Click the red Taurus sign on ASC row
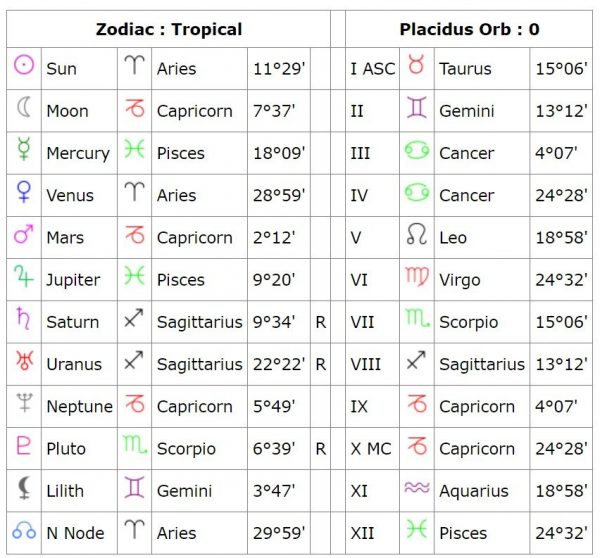Image resolution: width=600 pixels, height=558 pixels. (x=416, y=64)
